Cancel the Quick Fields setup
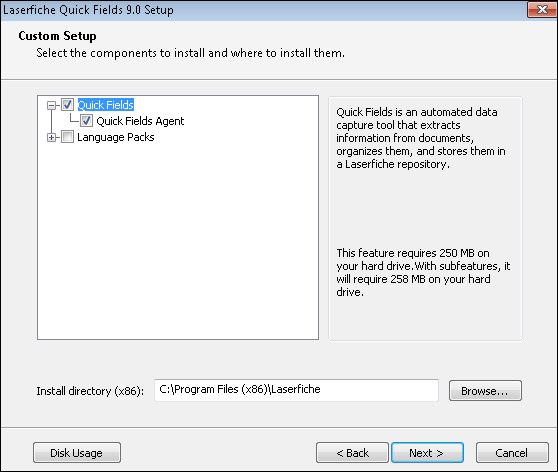 (512, 453)
